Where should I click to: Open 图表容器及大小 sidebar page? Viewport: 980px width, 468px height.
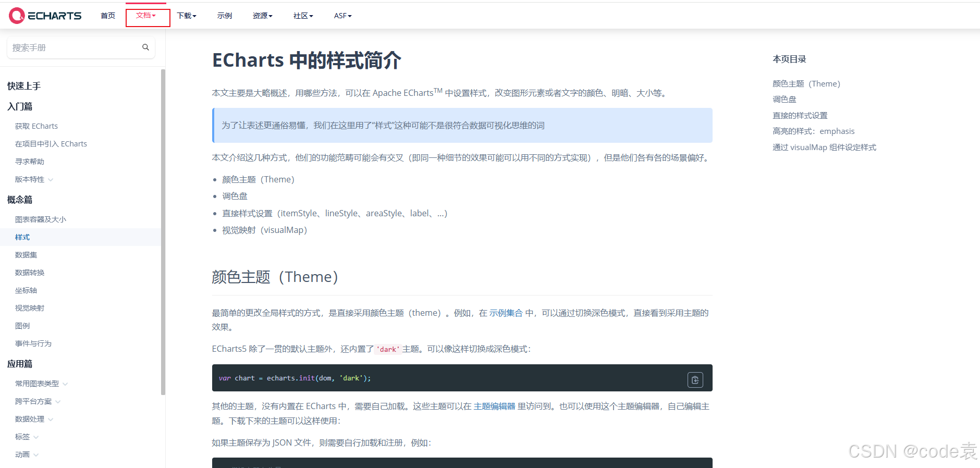41,219
